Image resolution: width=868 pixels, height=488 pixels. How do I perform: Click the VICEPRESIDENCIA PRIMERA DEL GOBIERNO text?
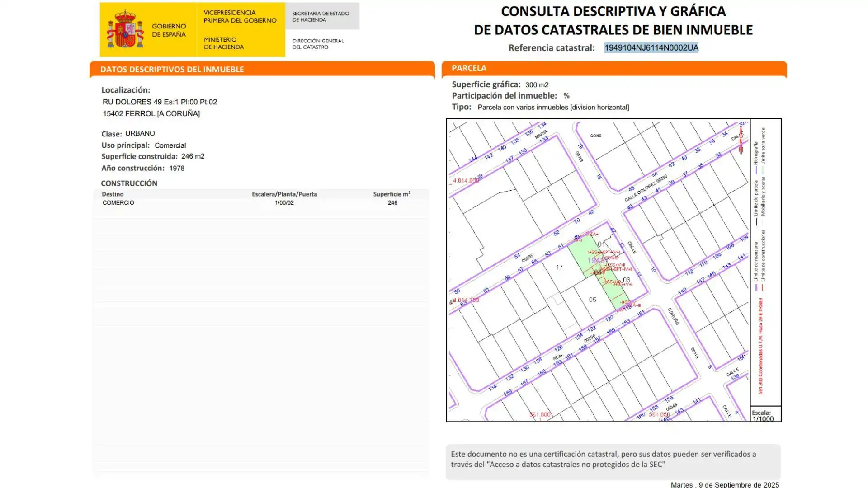click(240, 17)
